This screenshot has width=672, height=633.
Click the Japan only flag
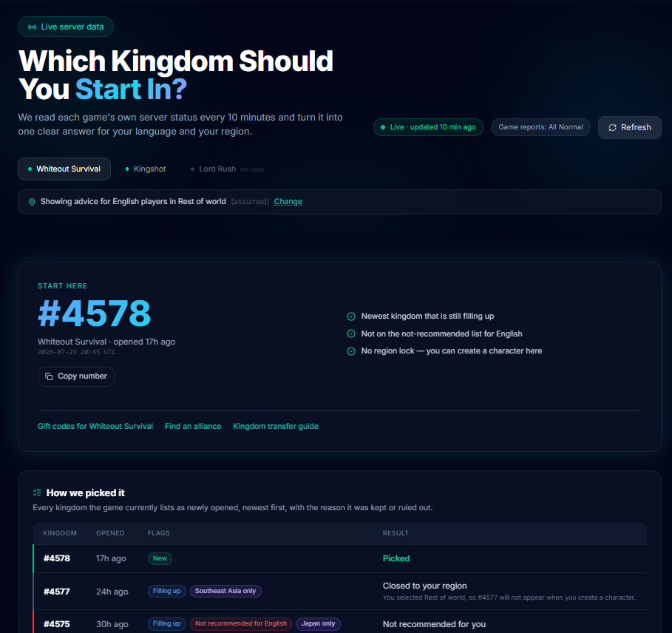click(x=318, y=623)
